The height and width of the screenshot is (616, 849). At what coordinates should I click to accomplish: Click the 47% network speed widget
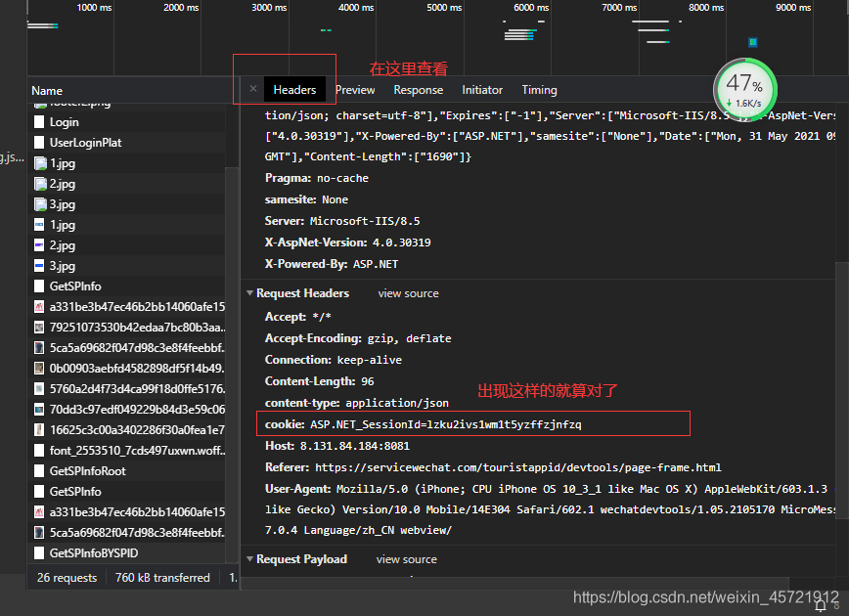click(x=745, y=90)
